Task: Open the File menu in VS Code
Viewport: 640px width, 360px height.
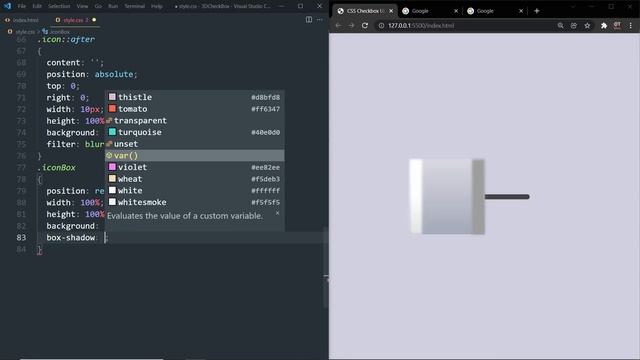Action: tap(22, 6)
